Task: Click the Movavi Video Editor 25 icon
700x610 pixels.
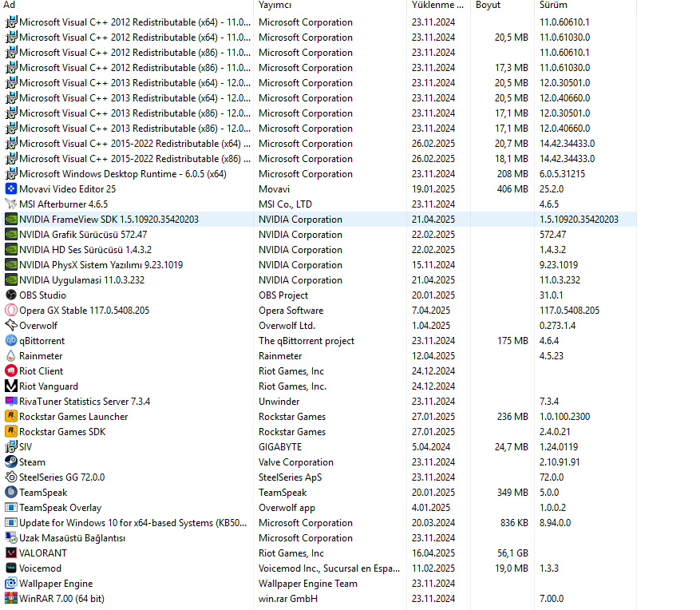Action: coord(10,189)
